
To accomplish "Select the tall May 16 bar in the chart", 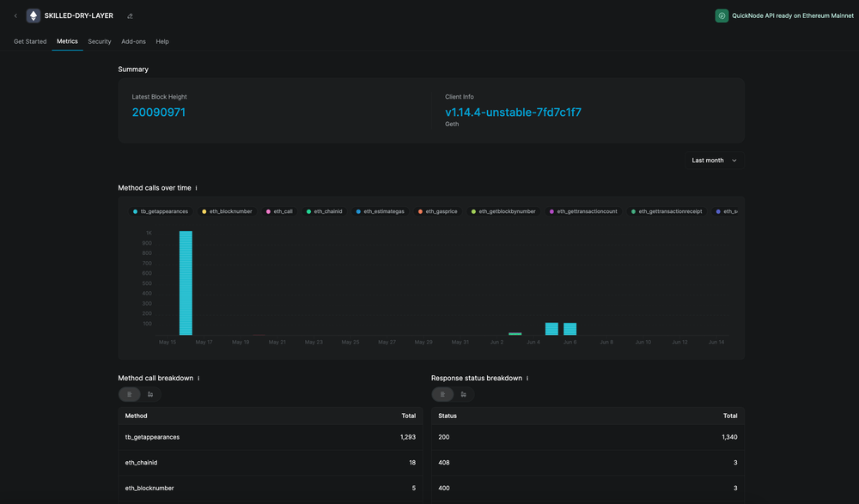I will (x=184, y=283).
